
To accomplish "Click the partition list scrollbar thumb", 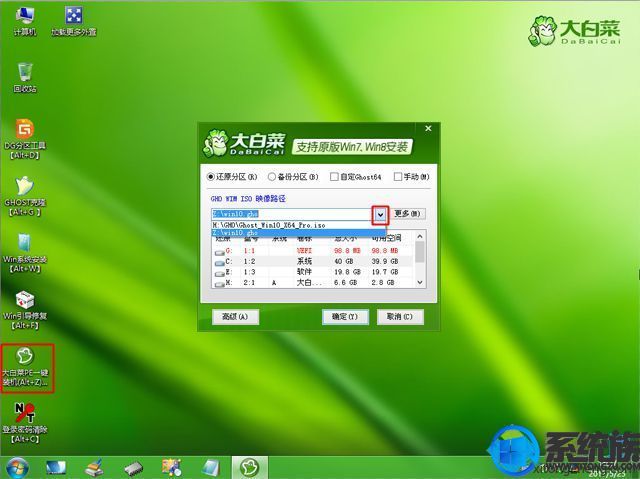I will (x=420, y=251).
